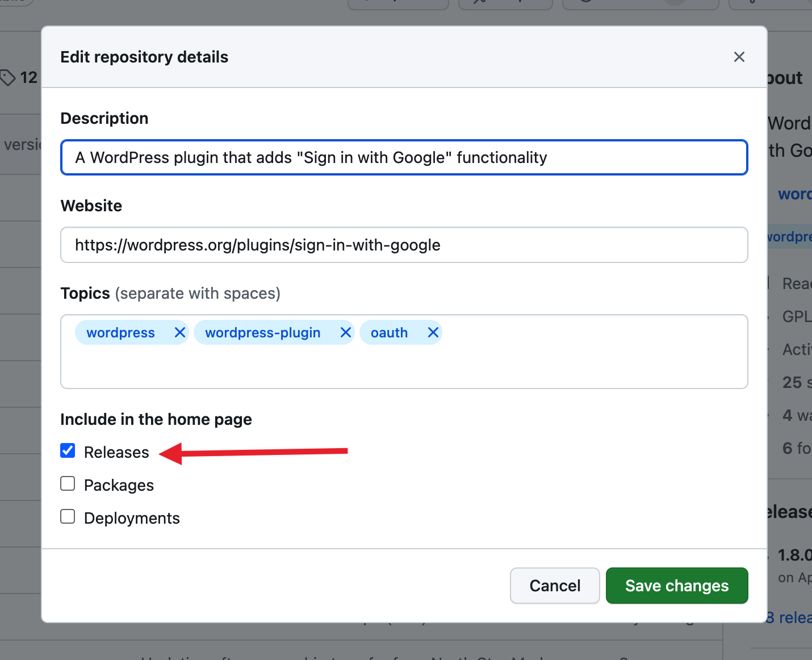Remove the wordpress-plugin topic tag

pyautogui.click(x=345, y=332)
